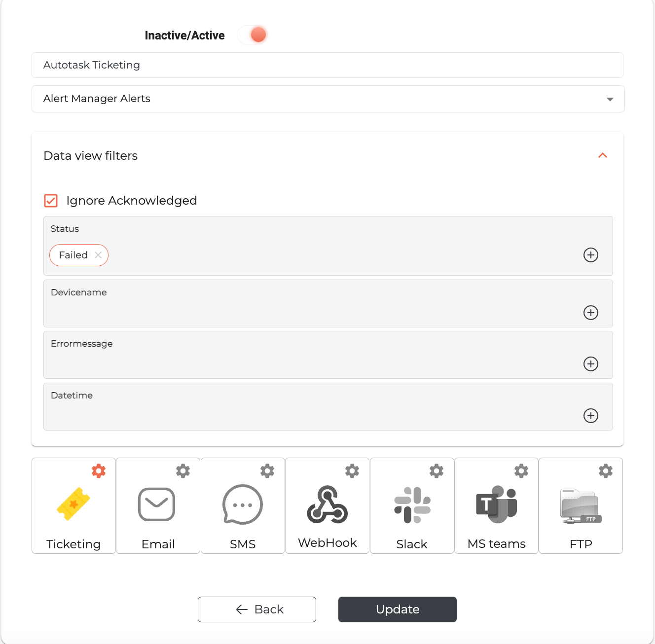
Task: Open the Alert Manager Alerts dropdown
Action: [x=328, y=99]
